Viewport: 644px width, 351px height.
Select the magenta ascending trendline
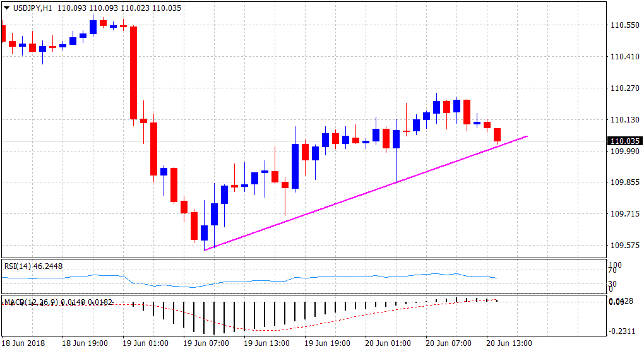(x=366, y=192)
